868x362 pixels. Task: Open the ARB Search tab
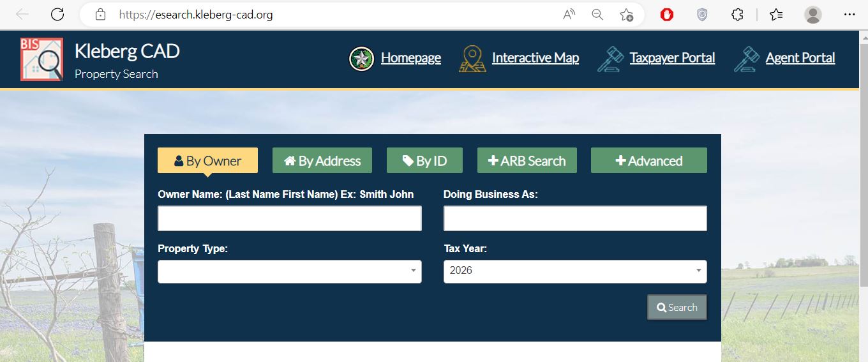click(x=527, y=161)
